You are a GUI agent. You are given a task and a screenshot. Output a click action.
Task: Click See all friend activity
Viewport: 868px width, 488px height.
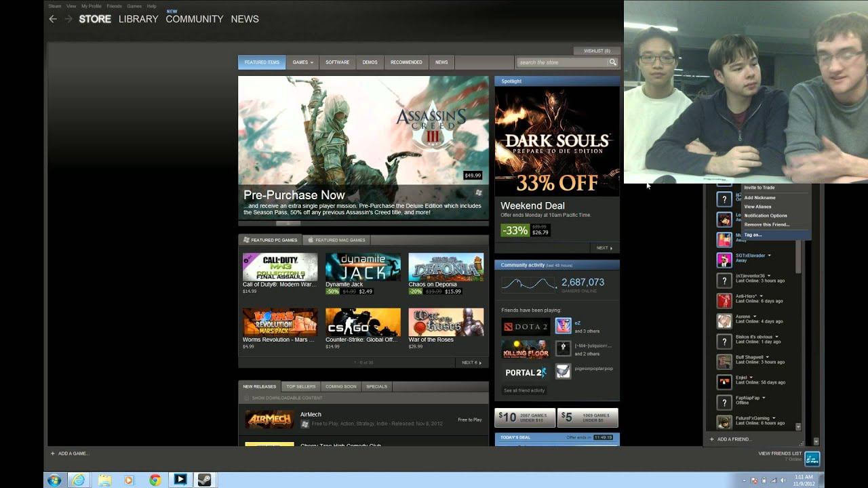coord(524,390)
